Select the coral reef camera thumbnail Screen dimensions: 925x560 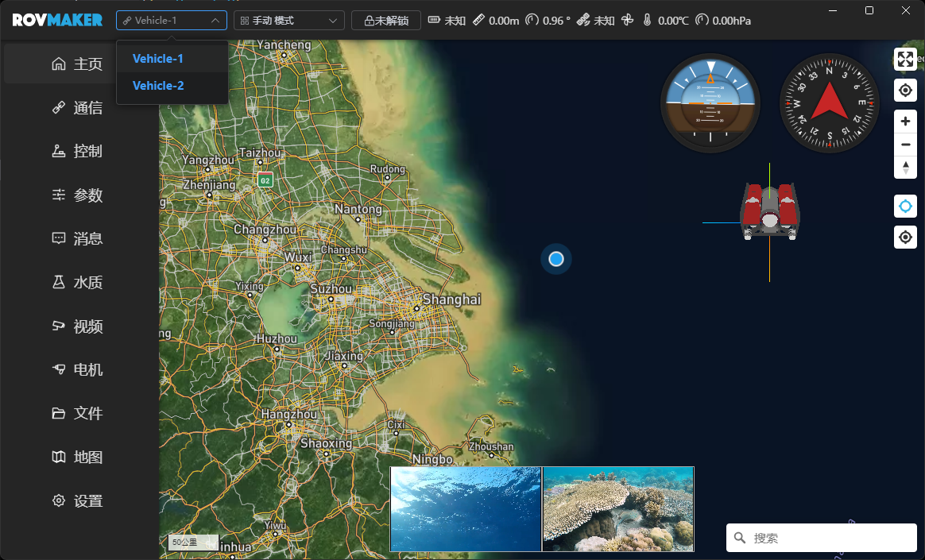click(x=617, y=509)
